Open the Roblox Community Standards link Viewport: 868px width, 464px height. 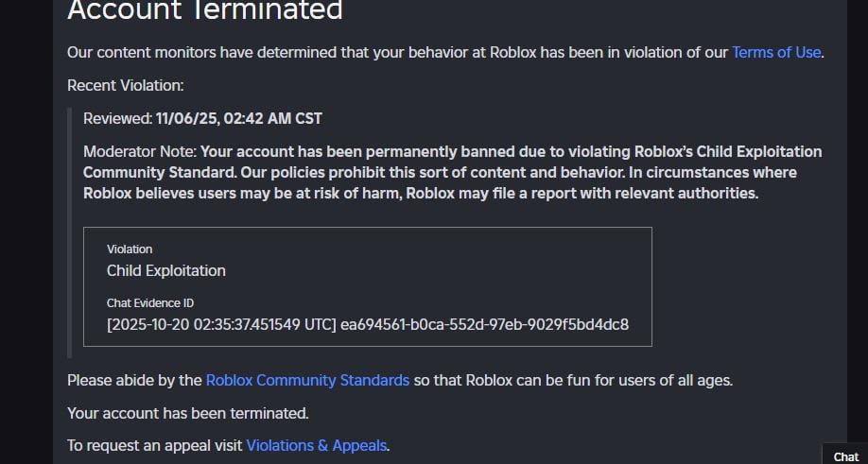307,381
